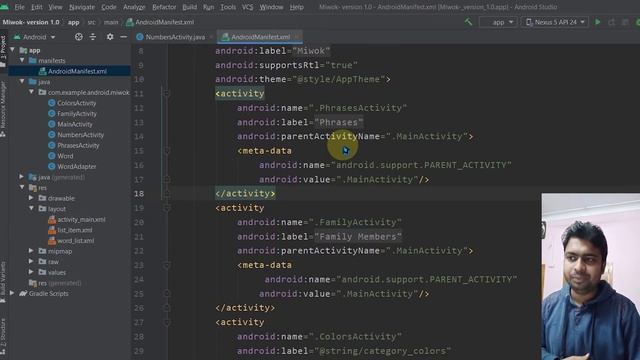Open list_item.xml layout file

[74, 230]
